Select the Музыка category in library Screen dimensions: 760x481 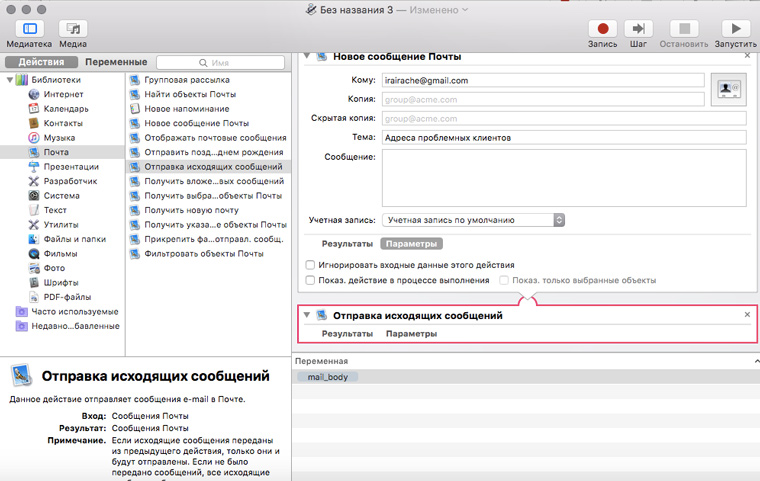[x=59, y=137]
